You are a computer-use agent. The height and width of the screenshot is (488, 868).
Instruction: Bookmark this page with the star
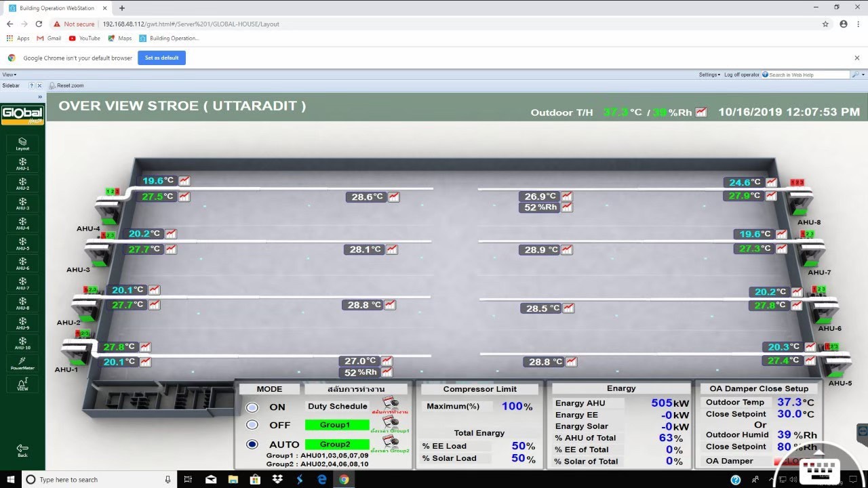coord(825,24)
